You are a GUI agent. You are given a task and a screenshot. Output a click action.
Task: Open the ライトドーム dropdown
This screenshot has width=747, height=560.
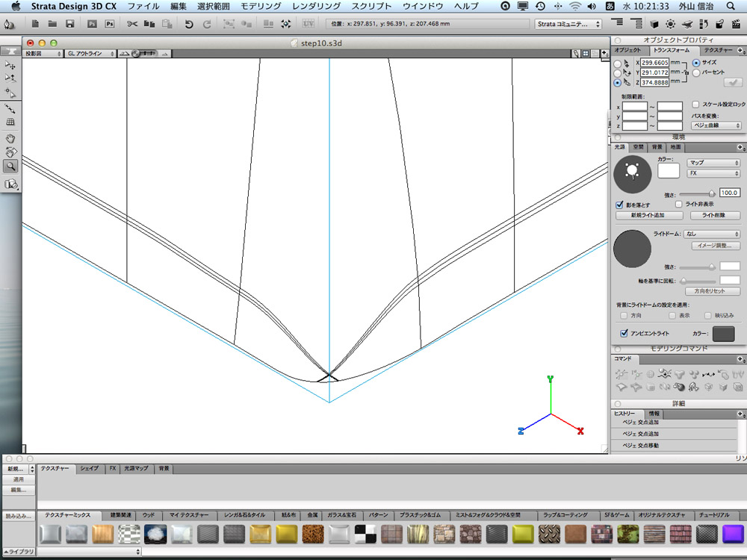point(712,234)
